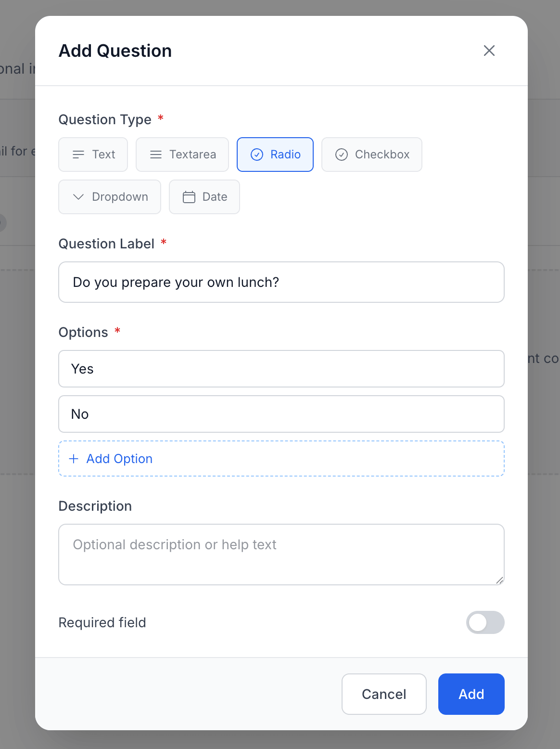560x749 pixels.
Task: Click the Add button to save question
Action: tap(471, 694)
